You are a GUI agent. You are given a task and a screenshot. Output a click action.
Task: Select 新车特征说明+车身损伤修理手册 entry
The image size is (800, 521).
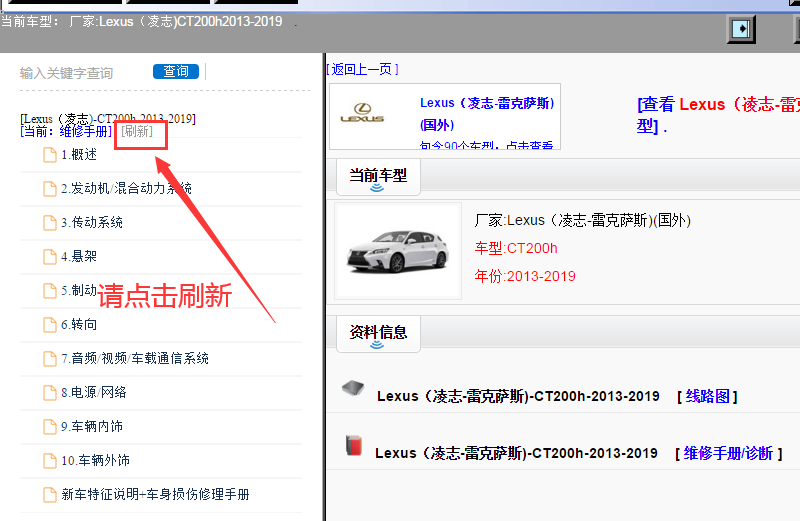[156, 494]
